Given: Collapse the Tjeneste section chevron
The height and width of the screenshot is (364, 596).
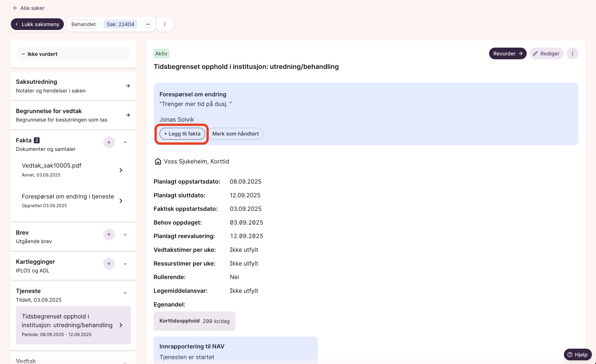Looking at the screenshot, I should (x=125, y=293).
